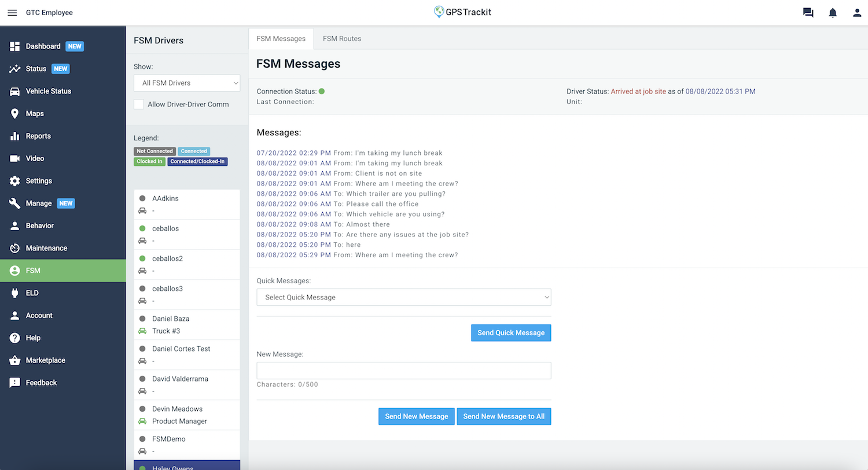Open Reports in the sidebar menu

[38, 136]
